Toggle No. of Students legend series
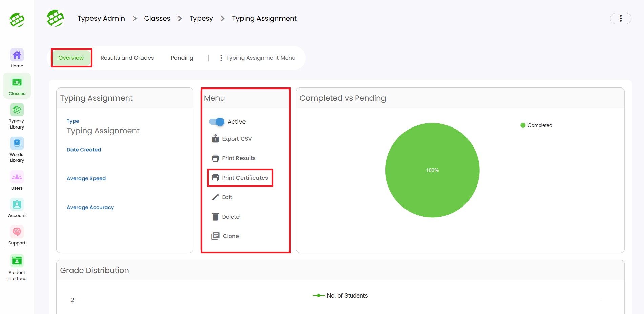The height and width of the screenshot is (314, 644). (340, 296)
